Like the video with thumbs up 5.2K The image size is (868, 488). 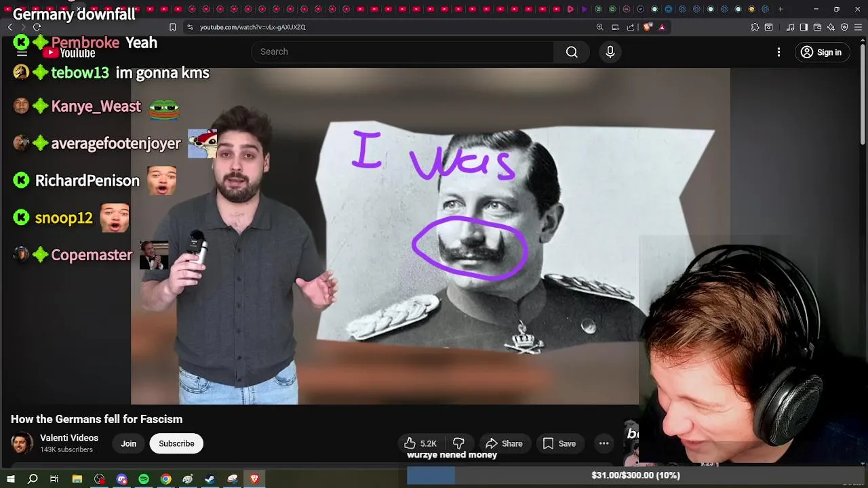point(420,443)
